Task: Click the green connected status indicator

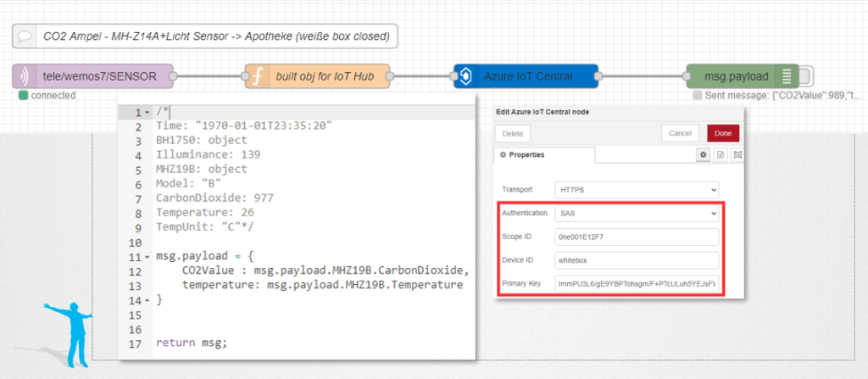Action: pyautogui.click(x=23, y=95)
